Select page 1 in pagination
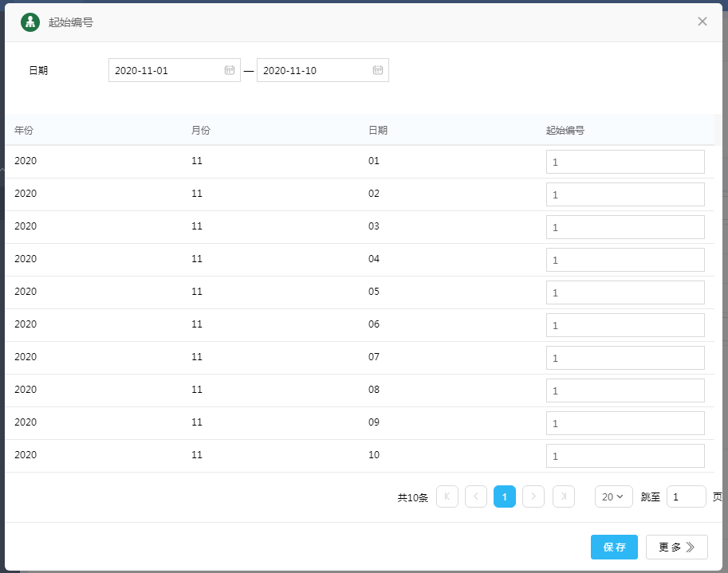Screen dimensions: 728x573 click(505, 496)
